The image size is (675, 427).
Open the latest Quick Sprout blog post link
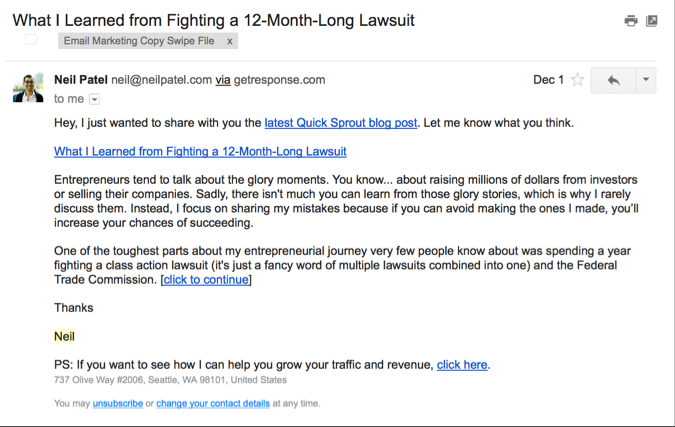point(340,123)
